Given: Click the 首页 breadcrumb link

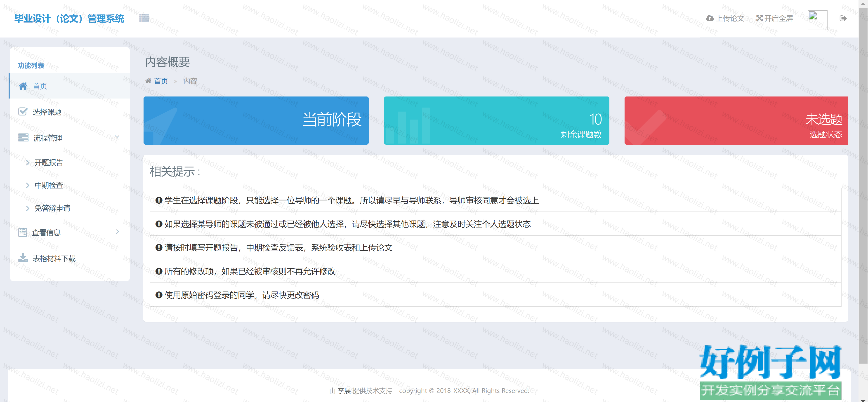Looking at the screenshot, I should 161,81.
